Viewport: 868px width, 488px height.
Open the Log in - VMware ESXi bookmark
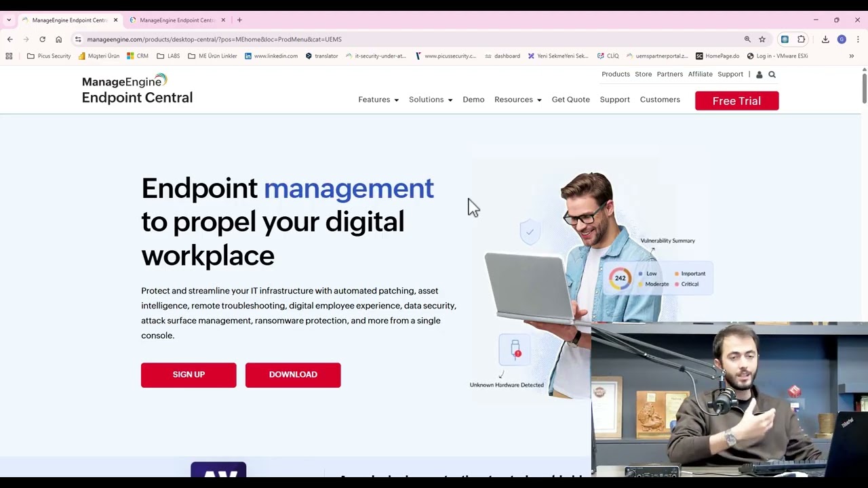coord(777,56)
